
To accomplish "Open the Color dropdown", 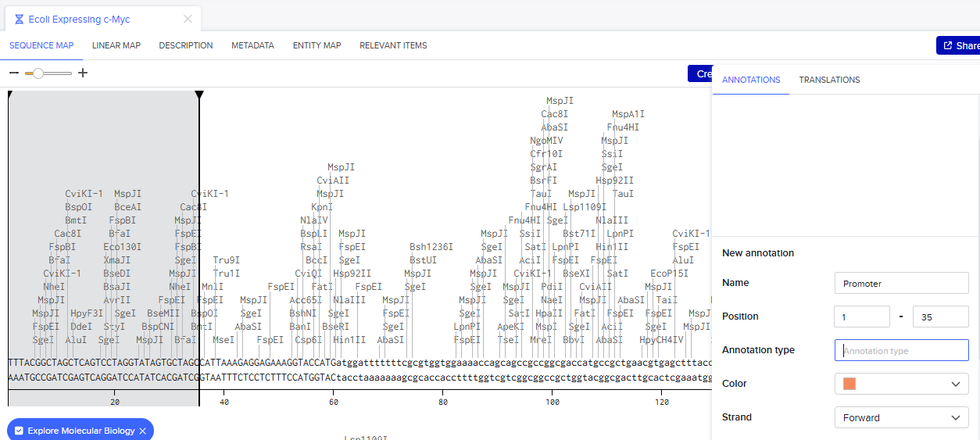I will pyautogui.click(x=902, y=384).
